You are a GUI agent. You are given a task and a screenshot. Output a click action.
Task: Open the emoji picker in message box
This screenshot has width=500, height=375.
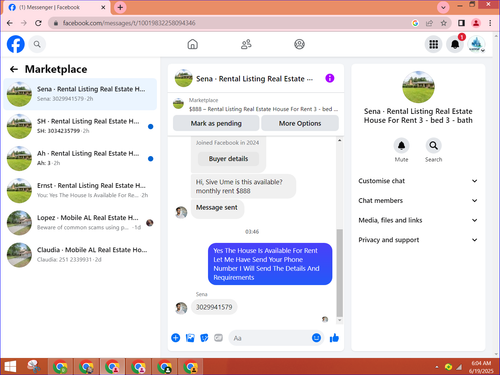click(316, 338)
